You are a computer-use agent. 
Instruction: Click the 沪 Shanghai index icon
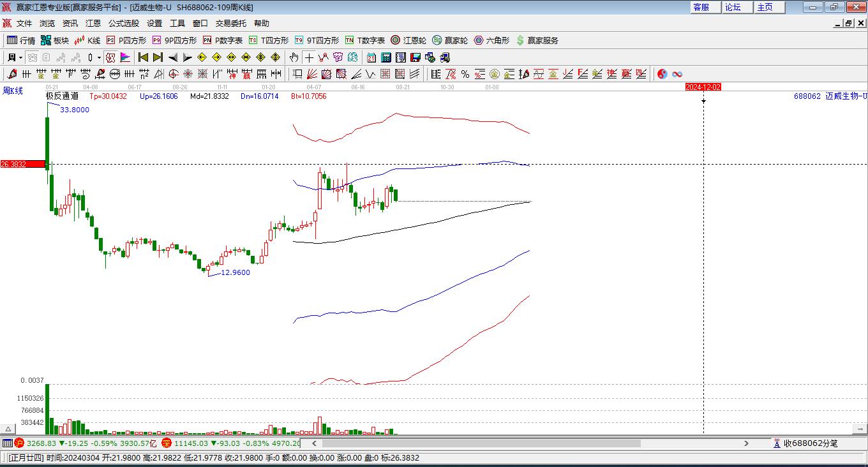[x=19, y=443]
